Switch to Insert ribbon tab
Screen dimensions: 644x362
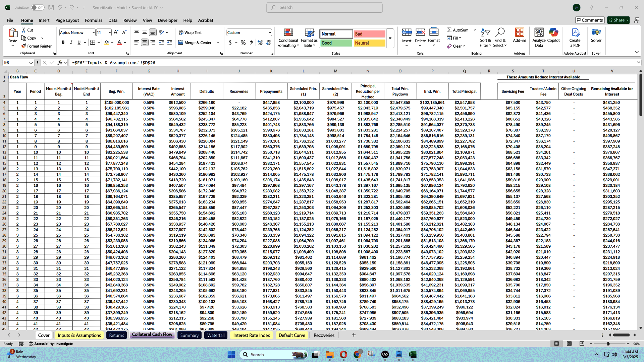(x=44, y=20)
